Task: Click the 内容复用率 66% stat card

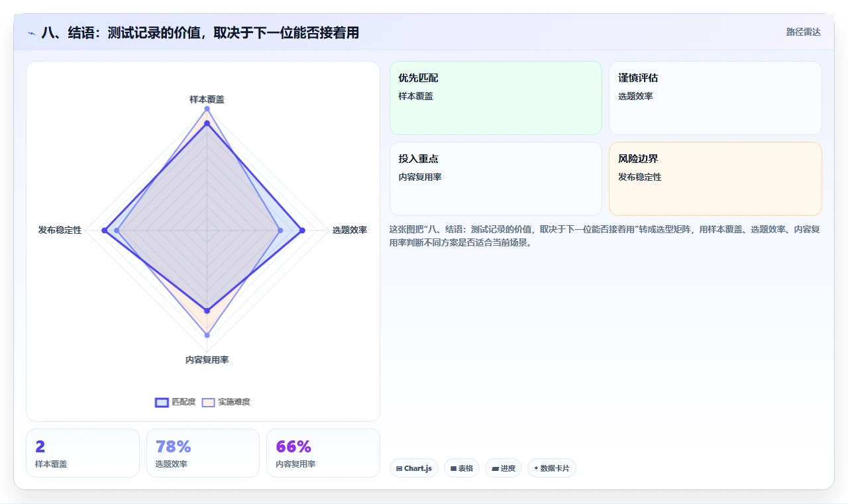Action: click(323, 453)
